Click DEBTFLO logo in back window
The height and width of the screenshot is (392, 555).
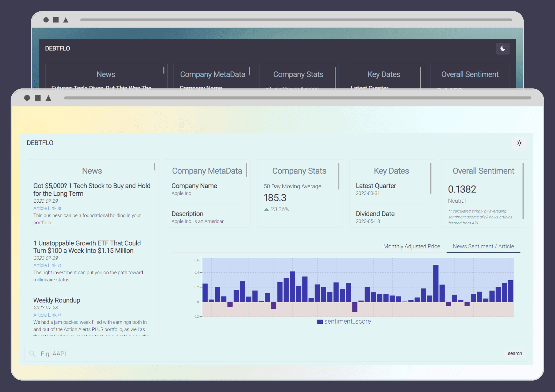click(x=57, y=48)
